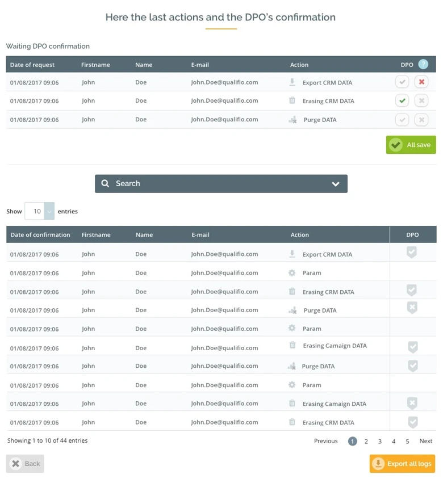Expand the Search panel chevron
This screenshot has height=504, width=443.
pyautogui.click(x=336, y=184)
